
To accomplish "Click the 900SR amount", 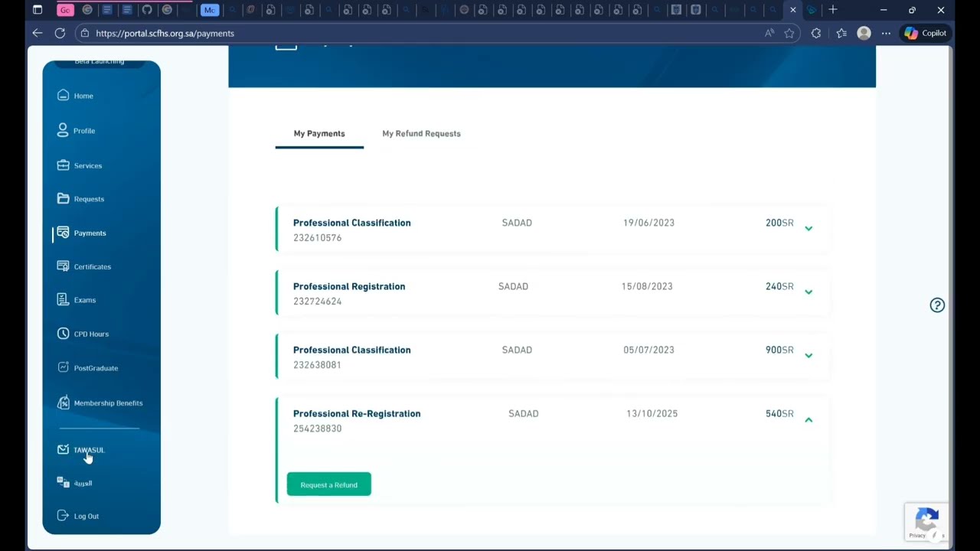I will (779, 350).
